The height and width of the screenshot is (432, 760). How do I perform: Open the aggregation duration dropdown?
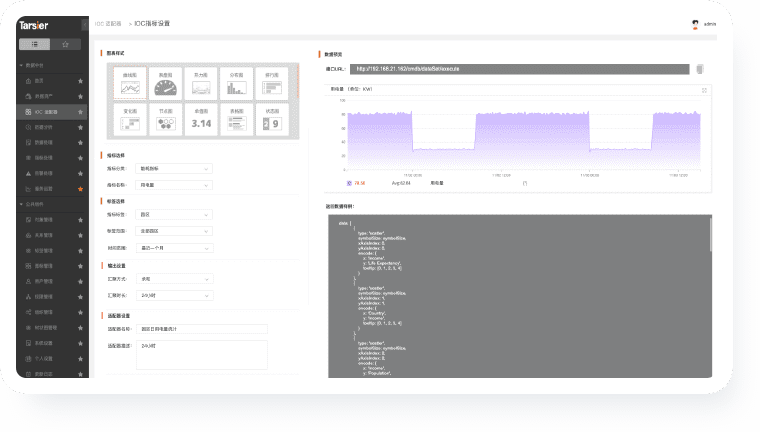coord(174,295)
